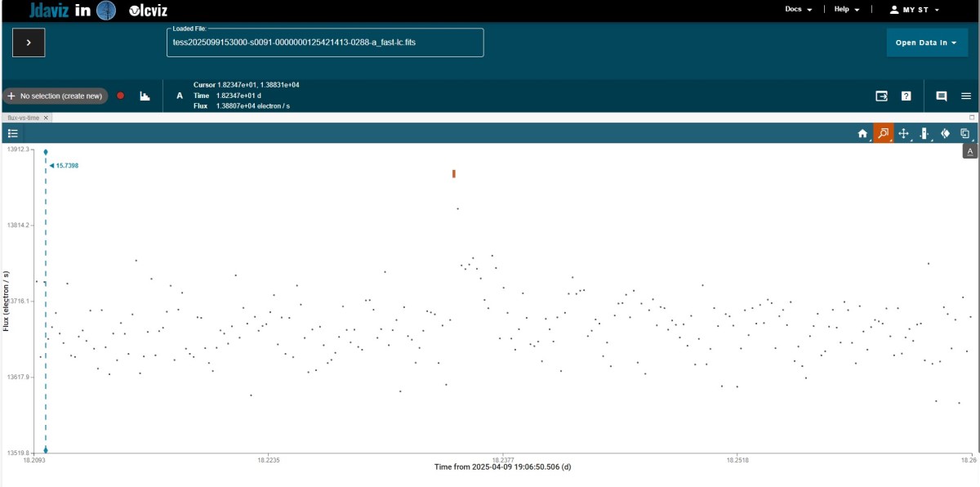
Task: Toggle the speech bubble panel icon
Action: coord(942,96)
